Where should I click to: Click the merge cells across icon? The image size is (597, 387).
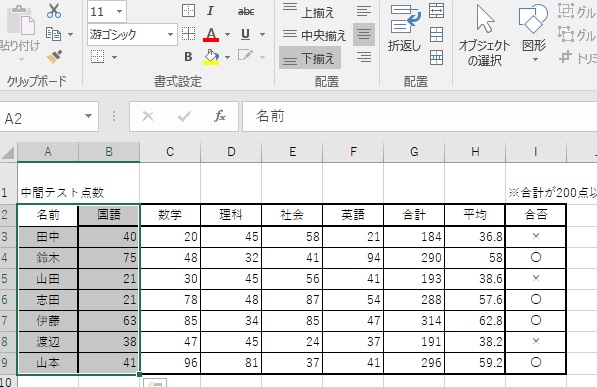(436, 11)
